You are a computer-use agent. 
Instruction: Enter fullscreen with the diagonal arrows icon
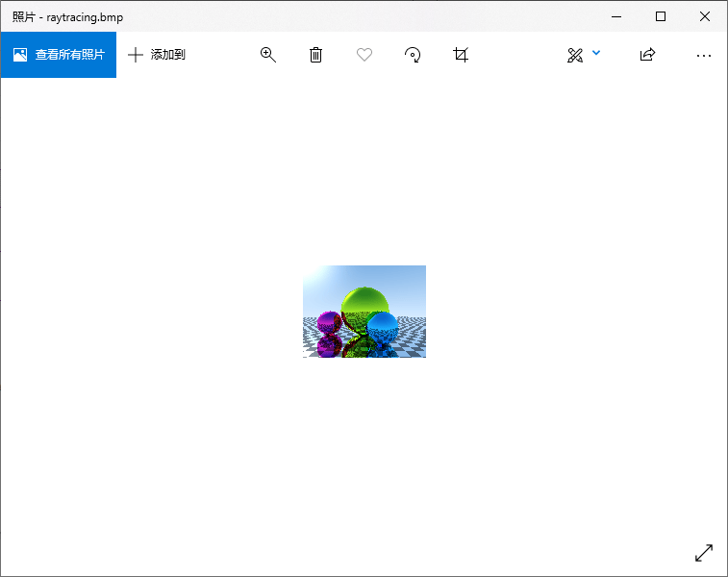704,553
